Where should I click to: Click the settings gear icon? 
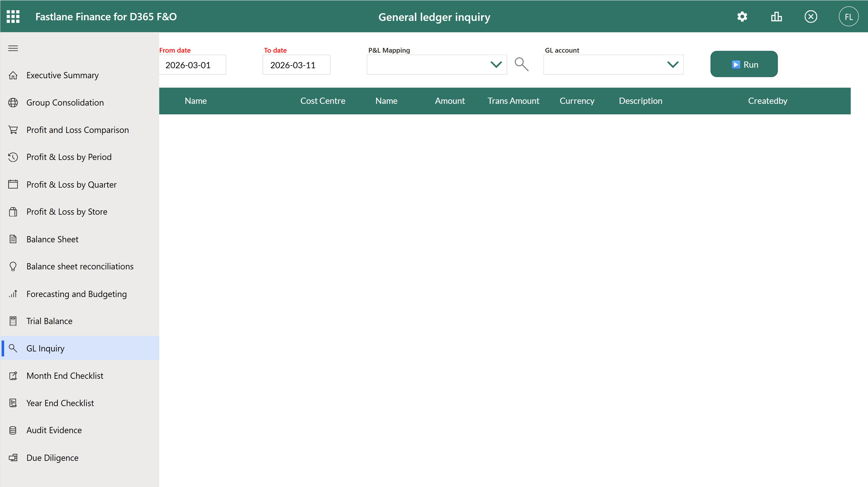[742, 16]
